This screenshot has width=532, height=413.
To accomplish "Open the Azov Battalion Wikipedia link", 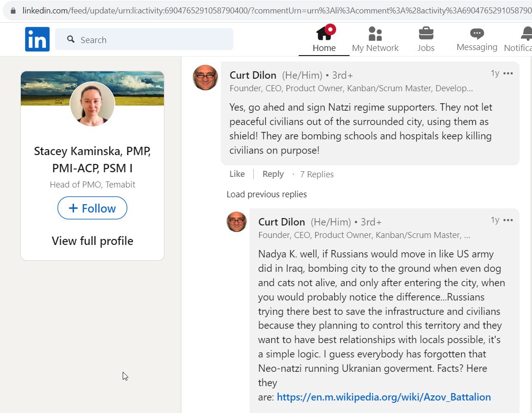I will pyautogui.click(x=384, y=397).
